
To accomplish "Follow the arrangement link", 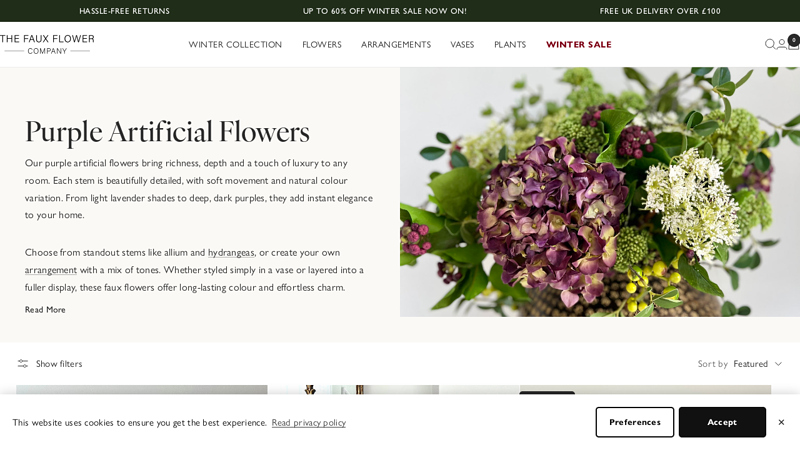I will (51, 270).
